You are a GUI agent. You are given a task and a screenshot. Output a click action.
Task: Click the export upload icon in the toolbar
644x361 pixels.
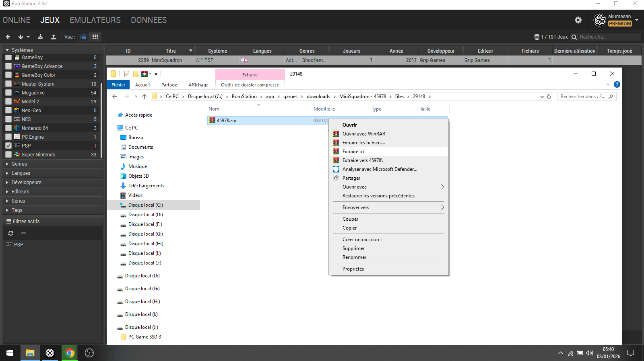(54, 37)
